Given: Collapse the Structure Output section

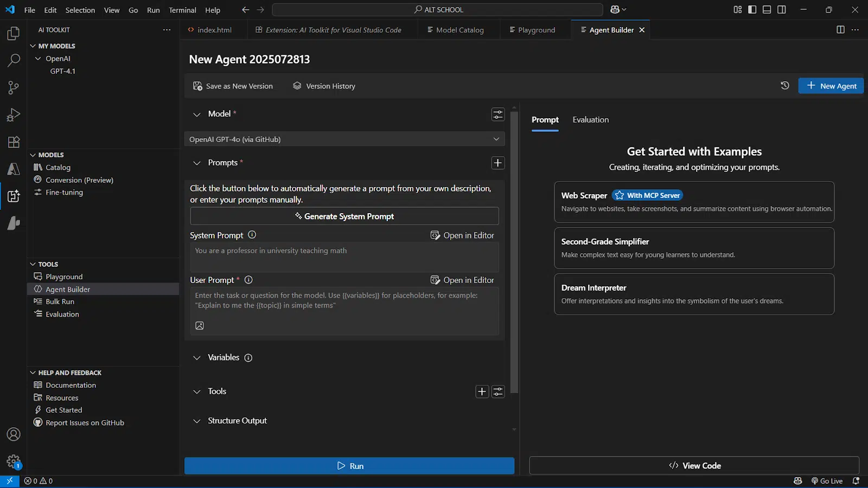Looking at the screenshot, I should coord(197,421).
